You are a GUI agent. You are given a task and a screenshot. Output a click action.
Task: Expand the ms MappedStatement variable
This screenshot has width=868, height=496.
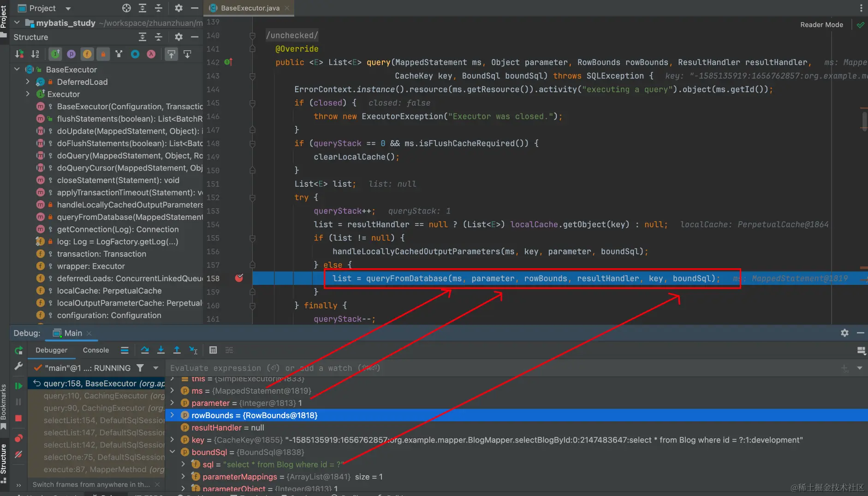coord(172,390)
